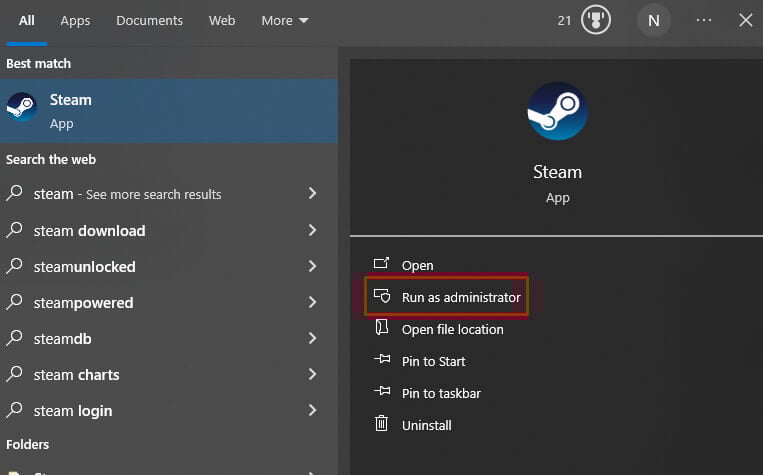This screenshot has width=763, height=475.
Task: Click Open for Steam app
Action: (x=418, y=265)
